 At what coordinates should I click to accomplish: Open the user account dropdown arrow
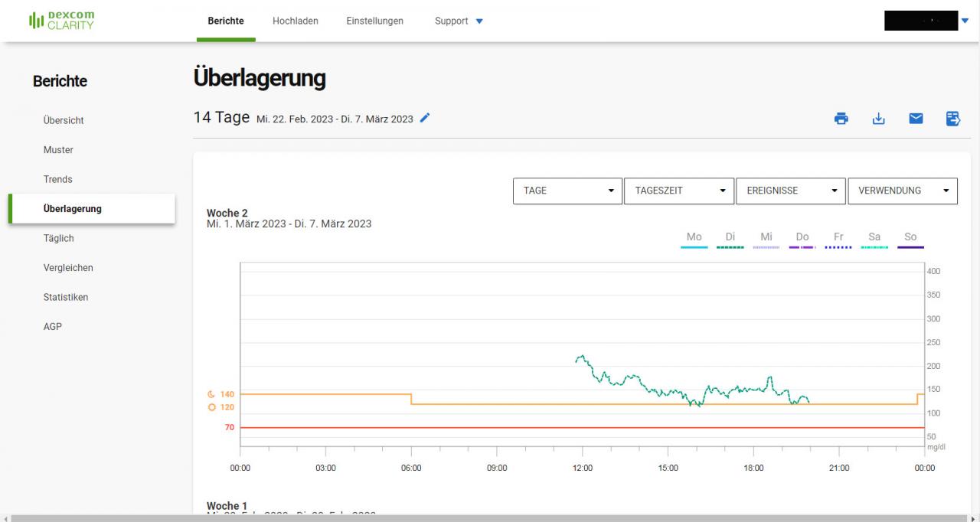(x=965, y=21)
